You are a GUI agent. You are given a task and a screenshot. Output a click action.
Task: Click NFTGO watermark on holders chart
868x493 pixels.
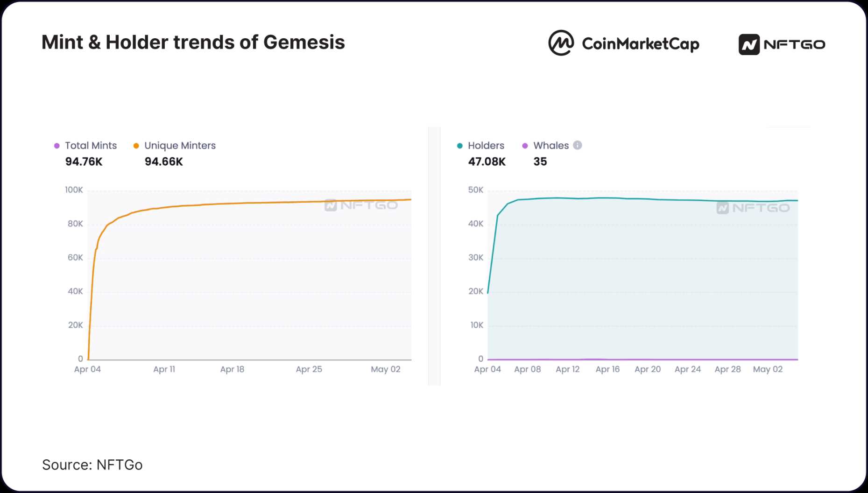(x=753, y=208)
